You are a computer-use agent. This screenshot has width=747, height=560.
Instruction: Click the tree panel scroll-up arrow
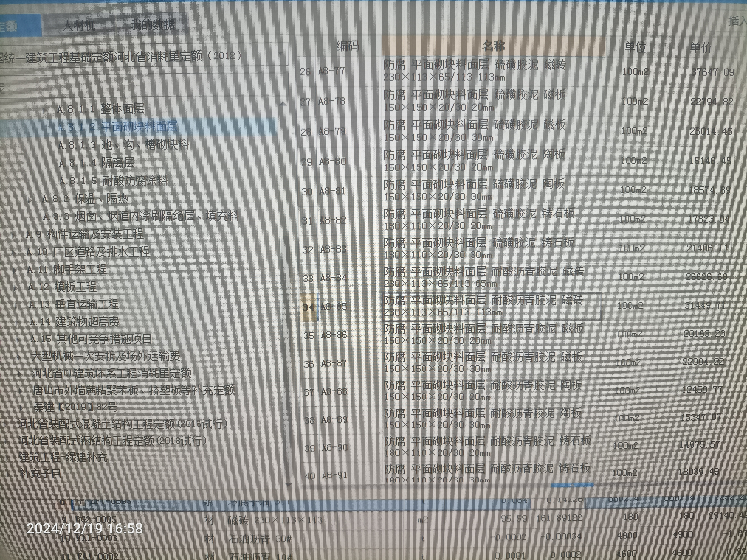point(283,104)
